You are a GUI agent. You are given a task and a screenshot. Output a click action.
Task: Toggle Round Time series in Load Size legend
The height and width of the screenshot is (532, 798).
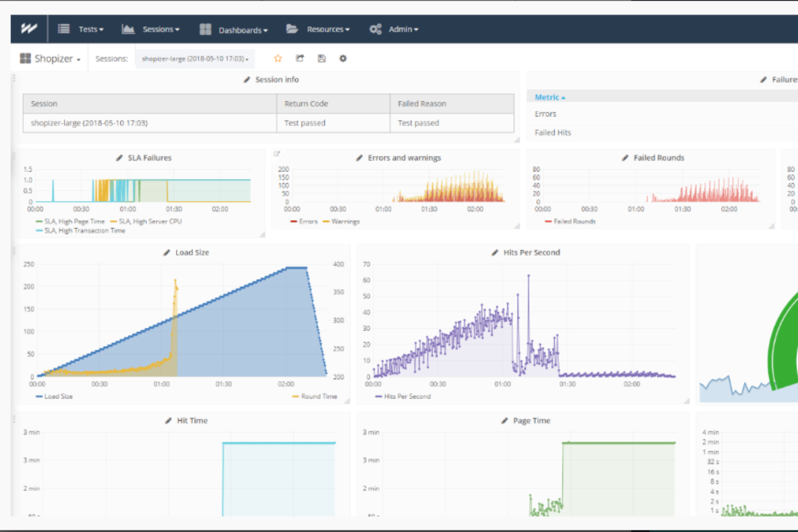tap(319, 397)
